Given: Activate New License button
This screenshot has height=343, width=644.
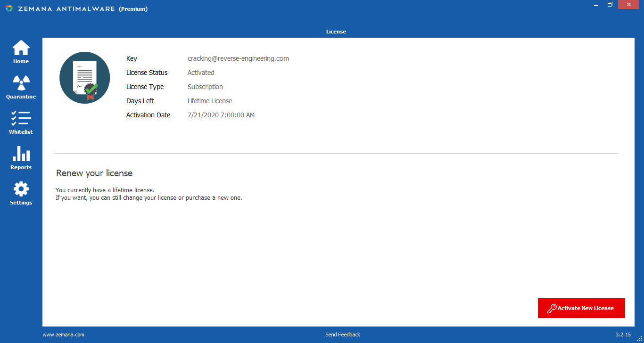Looking at the screenshot, I should click(x=581, y=308).
